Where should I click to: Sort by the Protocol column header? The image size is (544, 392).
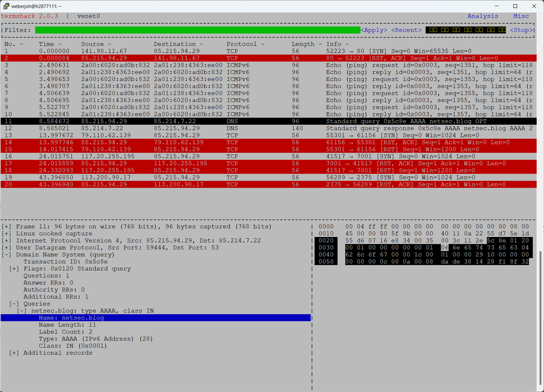coord(246,44)
